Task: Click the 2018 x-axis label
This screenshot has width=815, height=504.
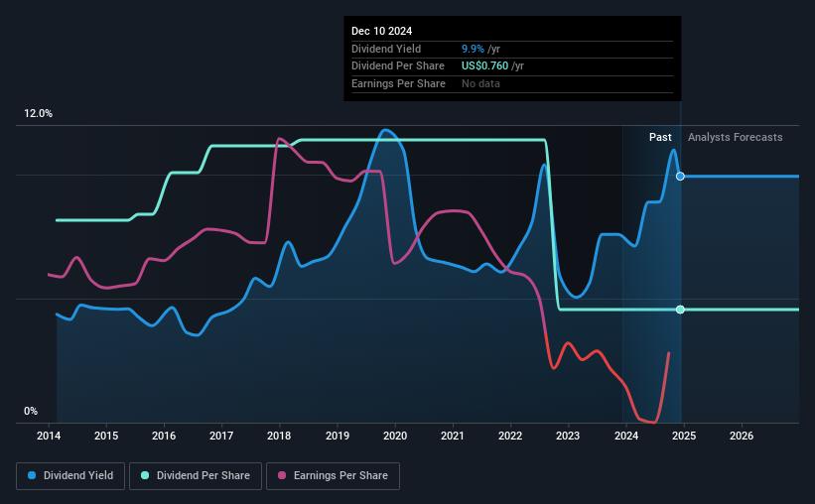Action: (x=279, y=436)
